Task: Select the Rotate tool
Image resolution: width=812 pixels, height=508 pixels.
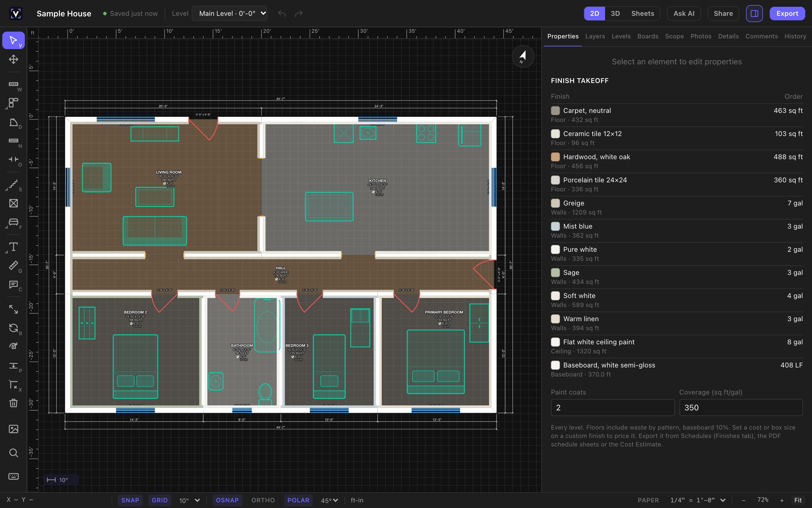Action: pyautogui.click(x=14, y=328)
